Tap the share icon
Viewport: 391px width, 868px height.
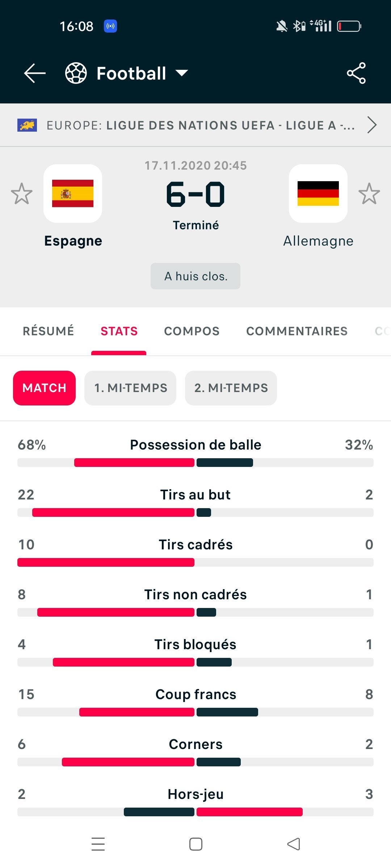click(356, 73)
